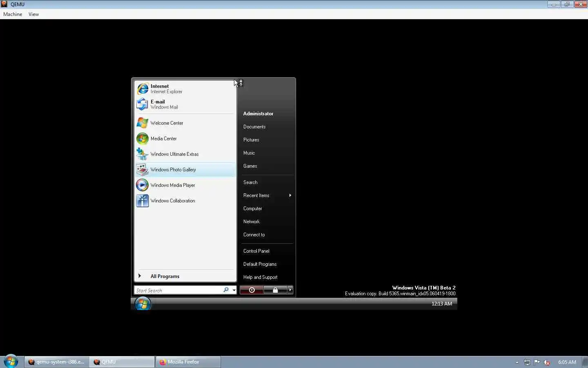Click the Vista guest Start orb
Screen dimensions: 588x368
(x=143, y=304)
